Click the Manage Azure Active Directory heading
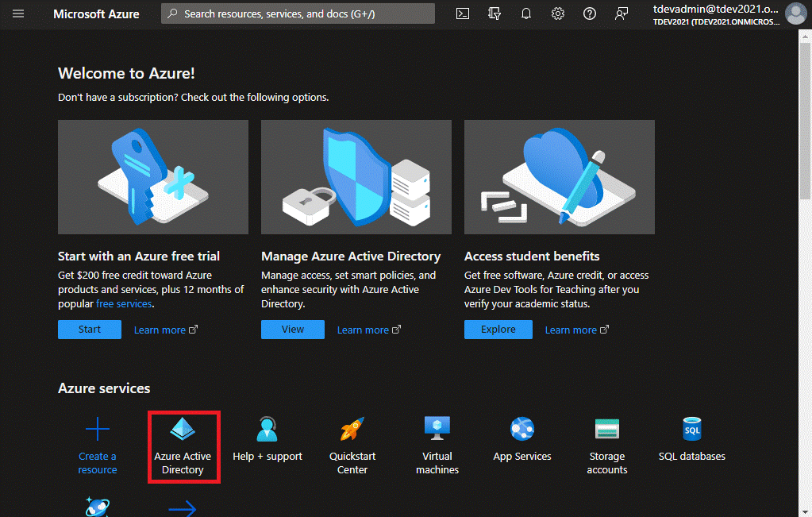 tap(351, 257)
